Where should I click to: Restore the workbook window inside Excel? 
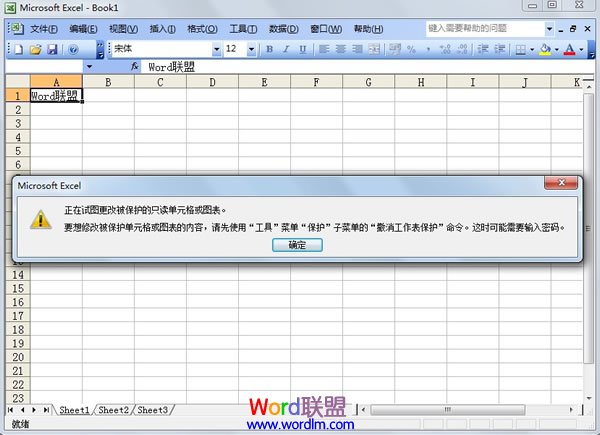573,29
